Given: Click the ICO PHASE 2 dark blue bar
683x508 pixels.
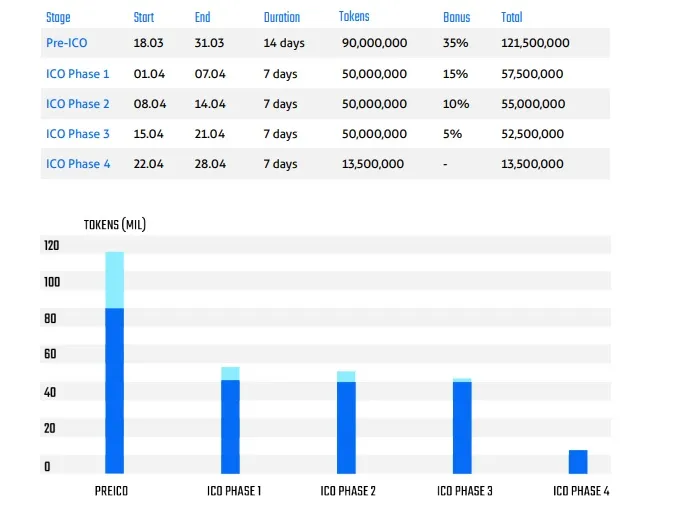Looking at the screenshot, I should click(x=346, y=428).
